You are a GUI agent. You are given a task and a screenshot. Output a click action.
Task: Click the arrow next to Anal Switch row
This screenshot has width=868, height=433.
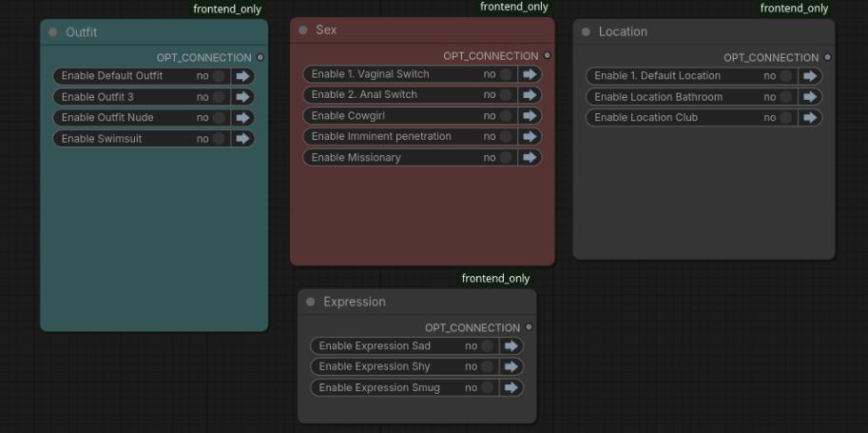click(530, 95)
